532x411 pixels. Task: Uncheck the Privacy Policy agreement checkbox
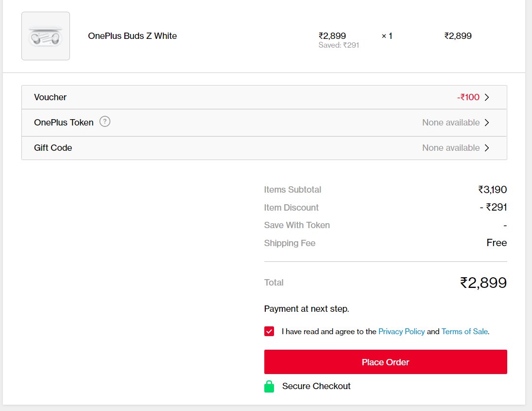[x=269, y=332]
